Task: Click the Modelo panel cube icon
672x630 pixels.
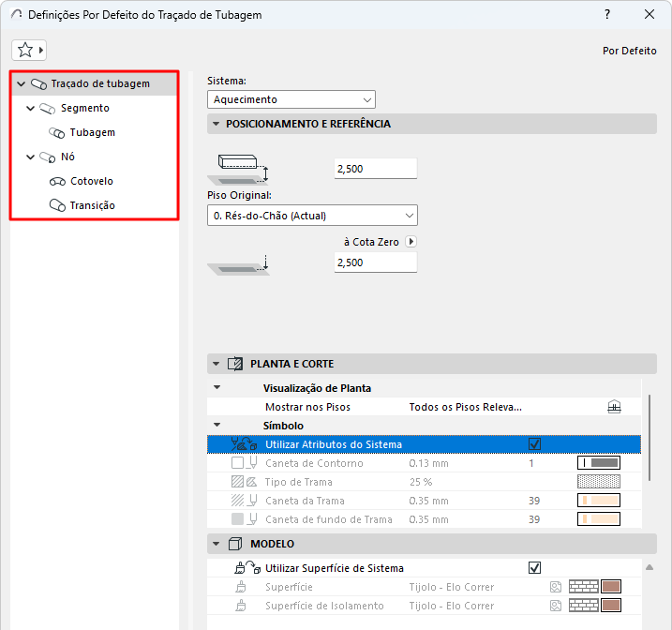Action: point(235,544)
